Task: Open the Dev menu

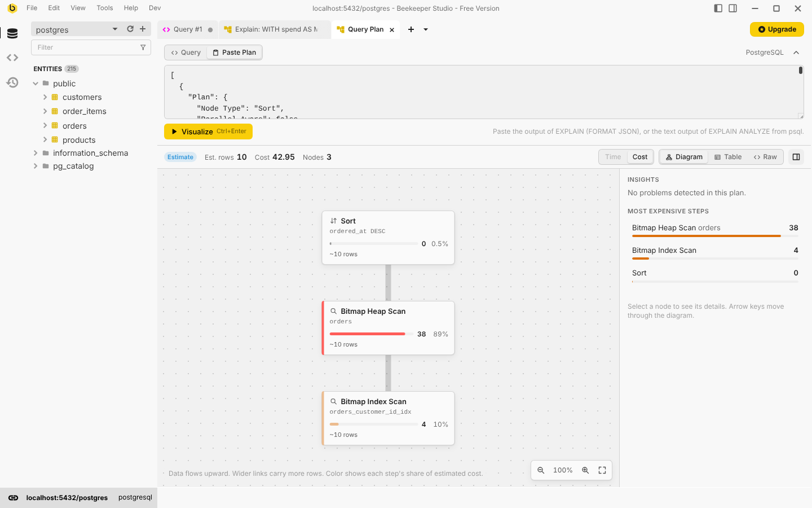Action: pyautogui.click(x=155, y=8)
